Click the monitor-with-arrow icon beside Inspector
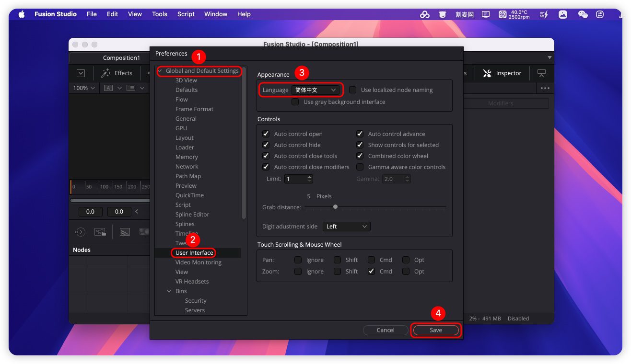 coord(541,73)
